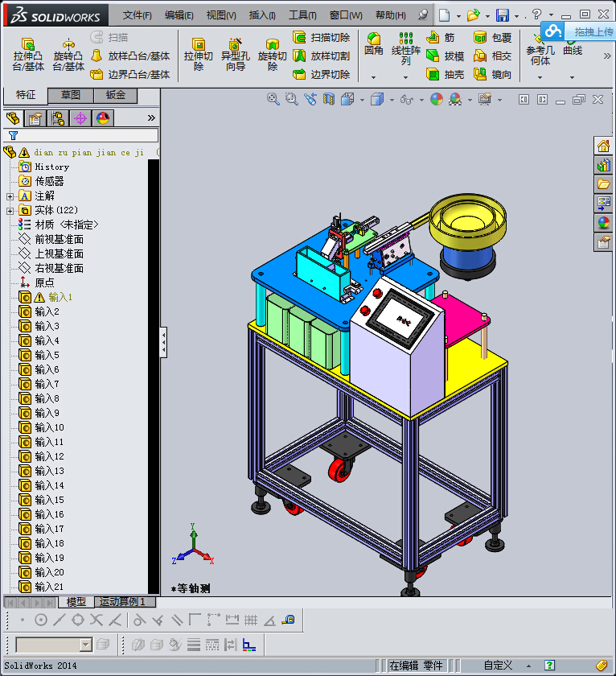Viewport: 616px width, 676px height.
Task: Select the 上视基准面 plane in tree
Action: 59,254
